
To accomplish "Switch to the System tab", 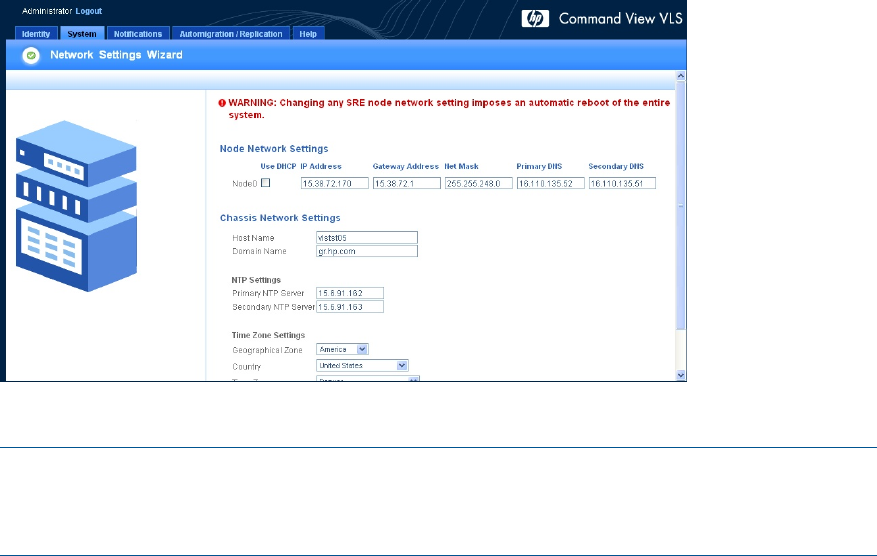I will pos(82,34).
